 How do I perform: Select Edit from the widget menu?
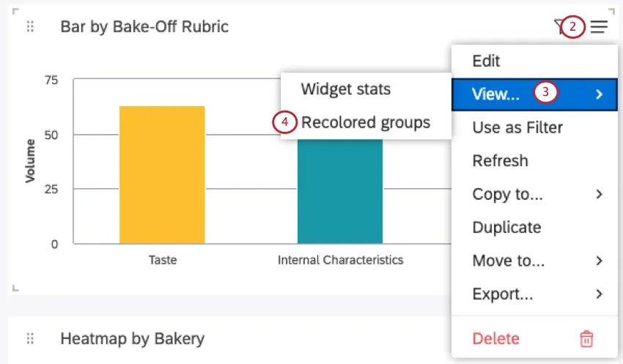[487, 62]
